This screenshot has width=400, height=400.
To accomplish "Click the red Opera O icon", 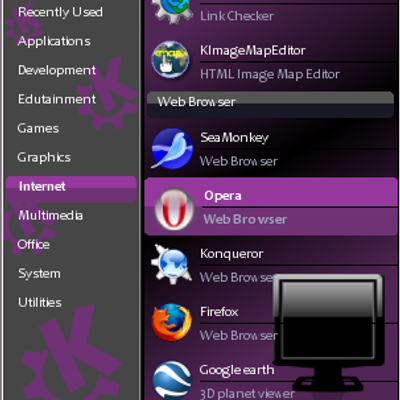I will click(x=174, y=209).
